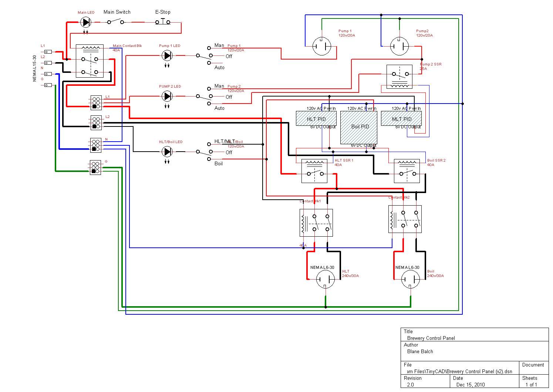This screenshot has height=392, width=553.
Task: Click the 'Boil' switch position label
Action: [x=219, y=163]
